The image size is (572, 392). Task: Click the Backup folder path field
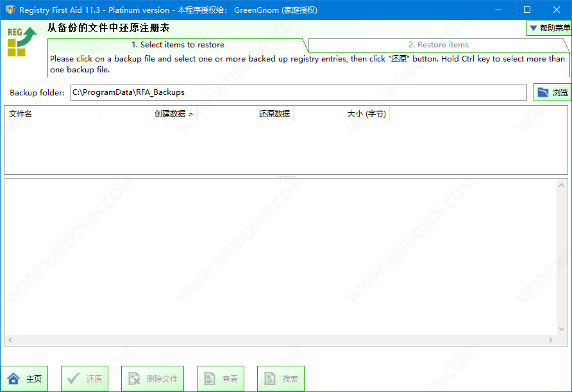pos(298,92)
